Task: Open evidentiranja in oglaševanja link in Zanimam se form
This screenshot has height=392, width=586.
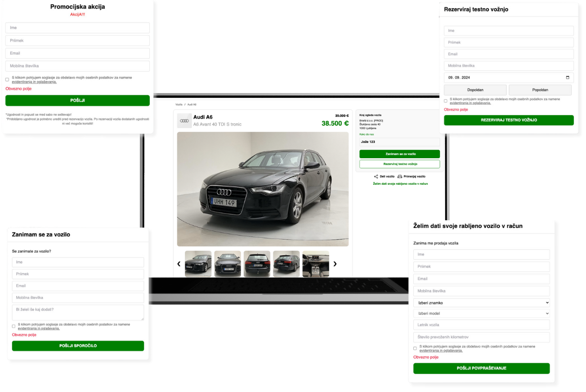Action: pyautogui.click(x=39, y=329)
